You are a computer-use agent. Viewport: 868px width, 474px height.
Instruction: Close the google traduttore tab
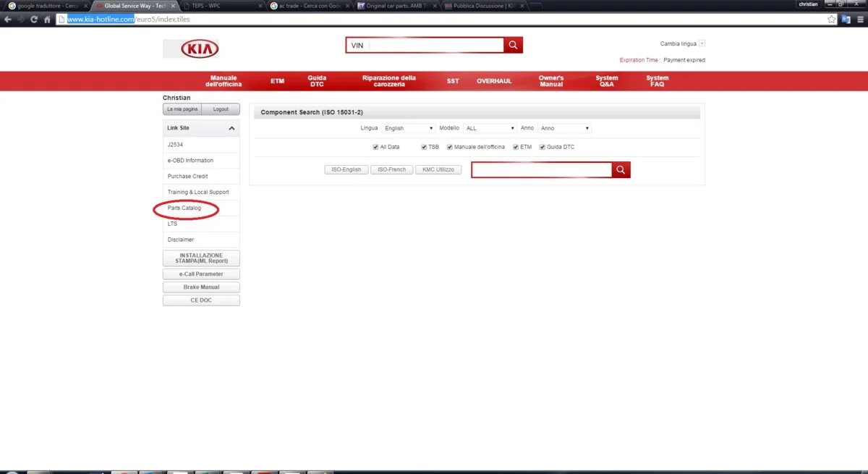pos(85,5)
